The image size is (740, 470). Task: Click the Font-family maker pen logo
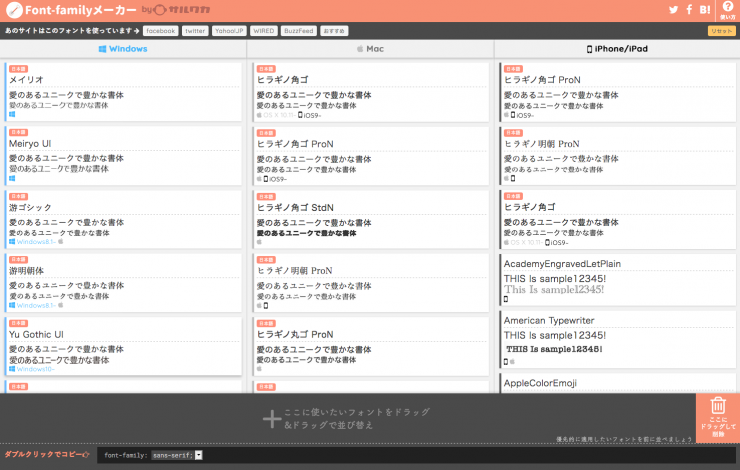click(14, 9)
